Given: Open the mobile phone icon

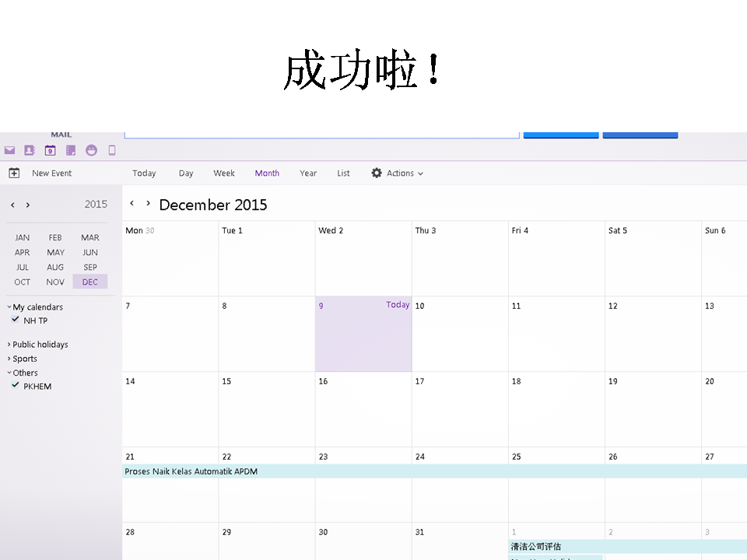Looking at the screenshot, I should [x=112, y=150].
